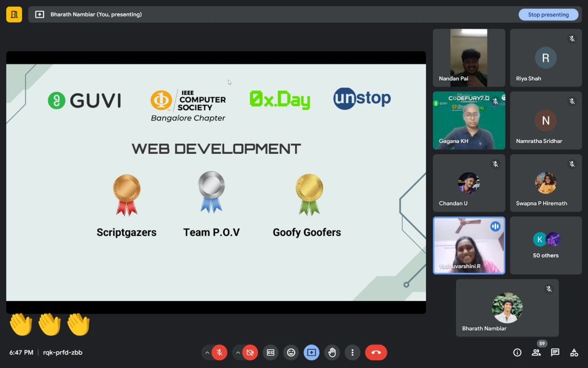This screenshot has width=588, height=368.
Task: Toggle closed captions
Action: click(x=271, y=352)
